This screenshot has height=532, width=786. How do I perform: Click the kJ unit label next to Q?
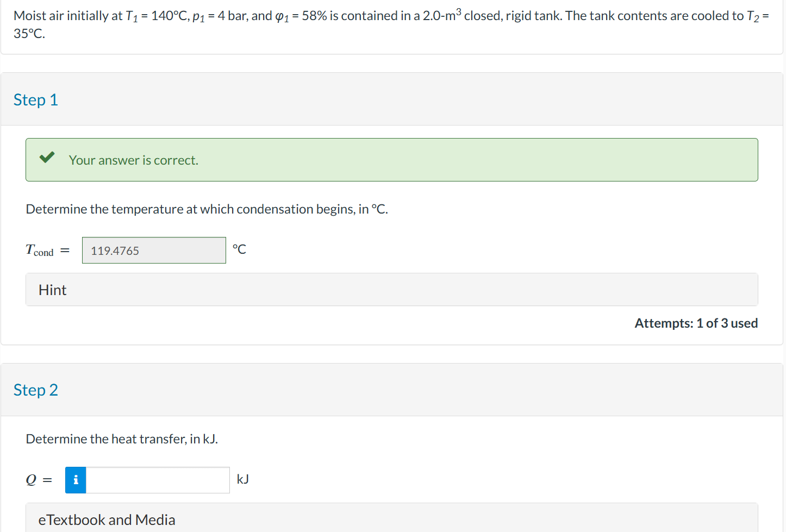click(242, 479)
